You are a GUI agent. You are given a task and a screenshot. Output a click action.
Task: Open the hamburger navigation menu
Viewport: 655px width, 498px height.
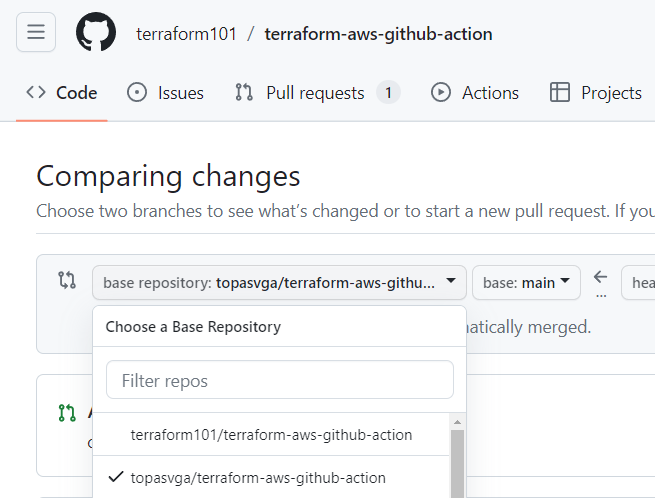[36, 33]
